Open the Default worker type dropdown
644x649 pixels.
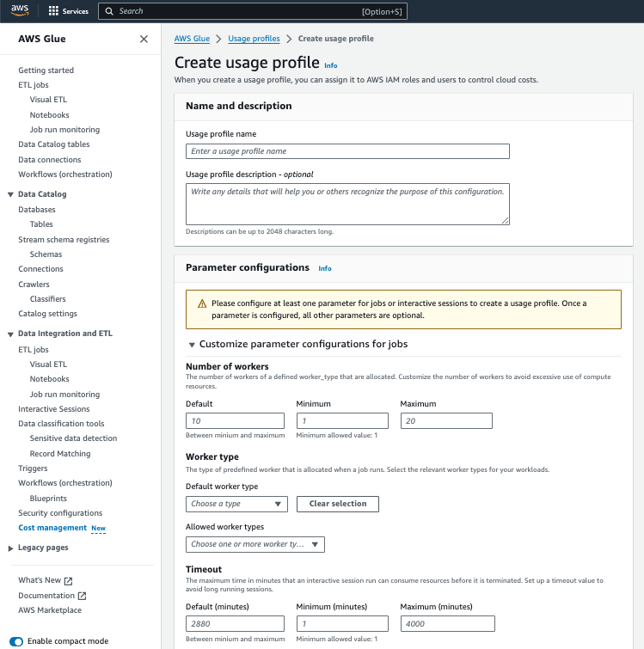(x=236, y=504)
